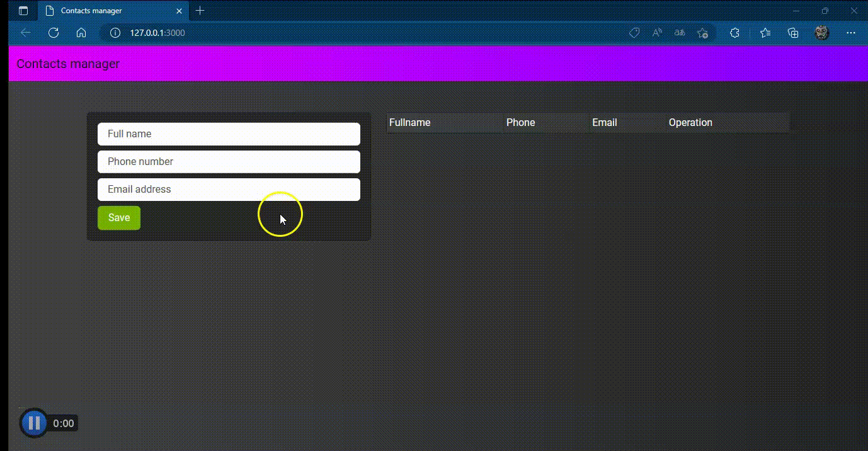The height and width of the screenshot is (451, 868).
Task: Click the browser back arrow
Action: coord(26,33)
